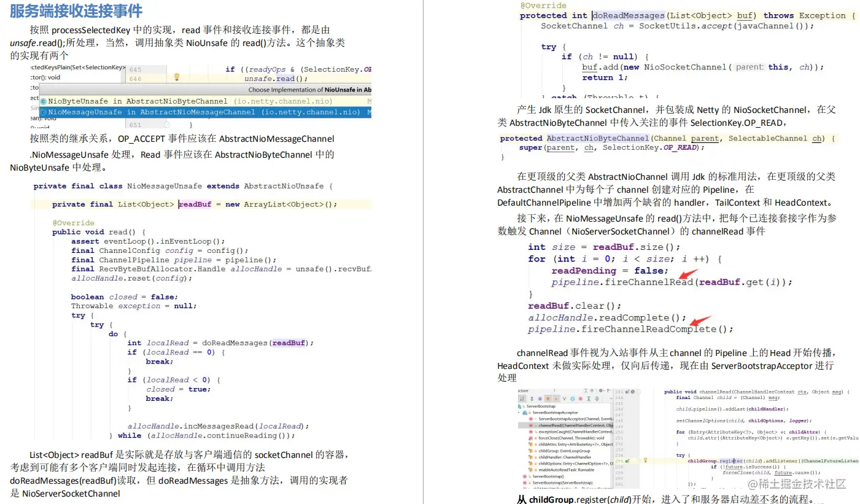Click the lightbulb icon beside unsafe.read()
The height and width of the screenshot is (504, 860).
(x=177, y=77)
